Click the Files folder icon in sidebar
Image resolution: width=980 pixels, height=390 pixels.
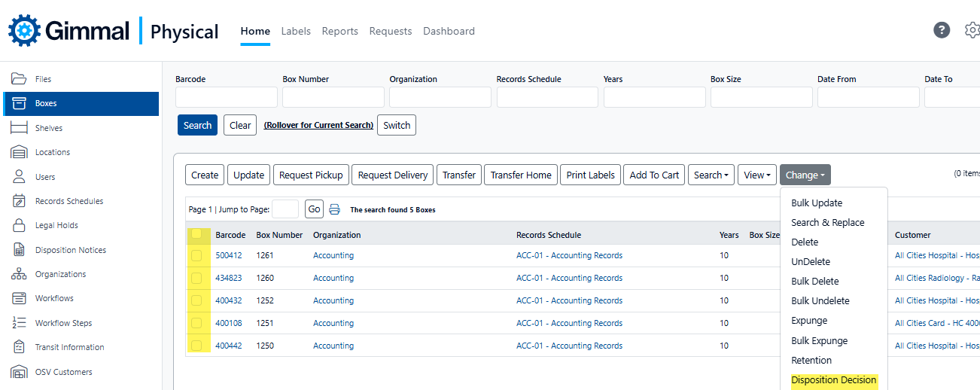[19, 79]
